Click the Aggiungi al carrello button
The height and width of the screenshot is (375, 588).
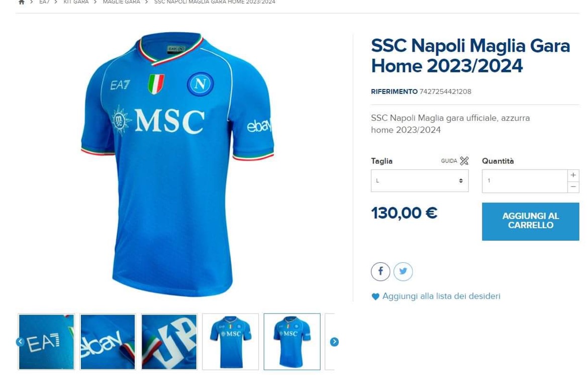tap(530, 221)
